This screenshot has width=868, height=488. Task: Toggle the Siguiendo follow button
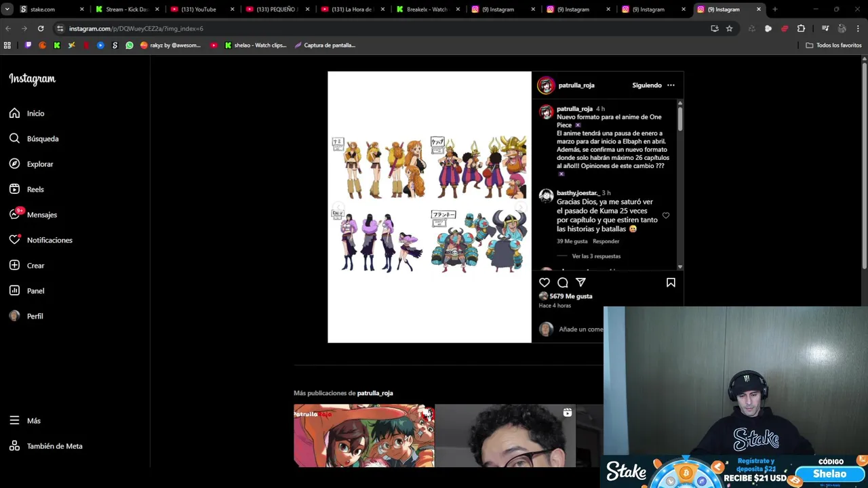pyautogui.click(x=647, y=85)
